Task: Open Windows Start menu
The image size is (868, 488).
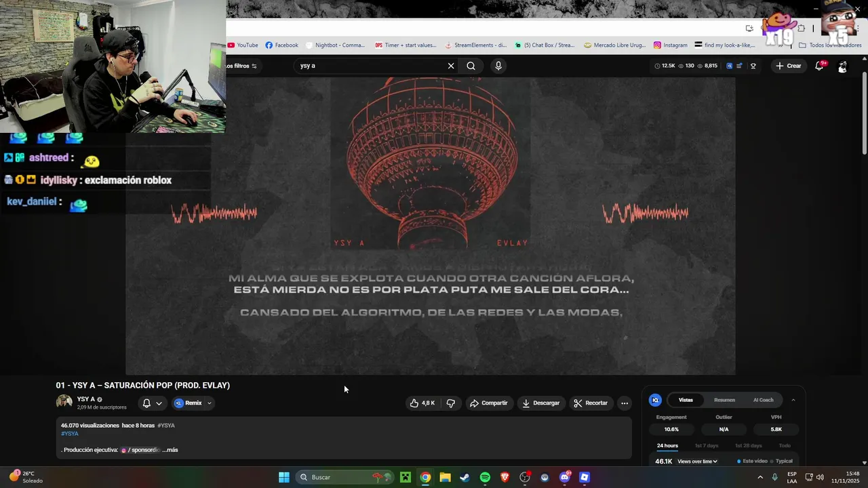Action: click(x=284, y=477)
